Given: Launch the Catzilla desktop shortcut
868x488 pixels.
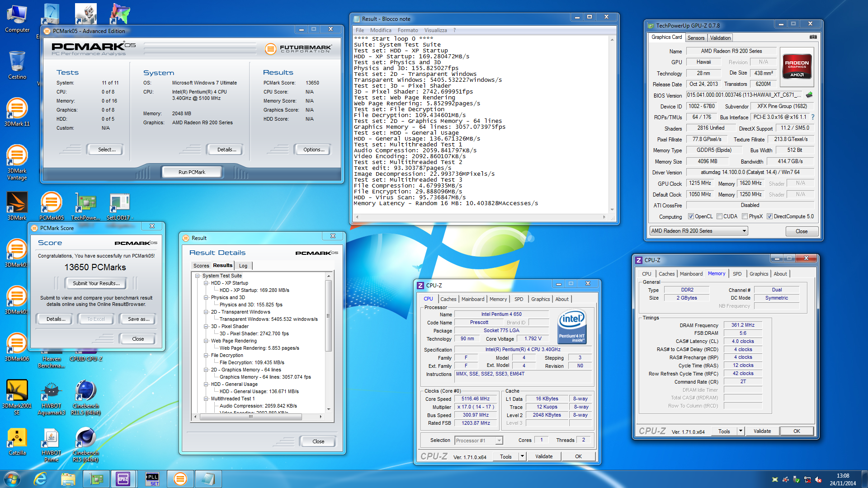Looking at the screenshot, I should 17,441.
